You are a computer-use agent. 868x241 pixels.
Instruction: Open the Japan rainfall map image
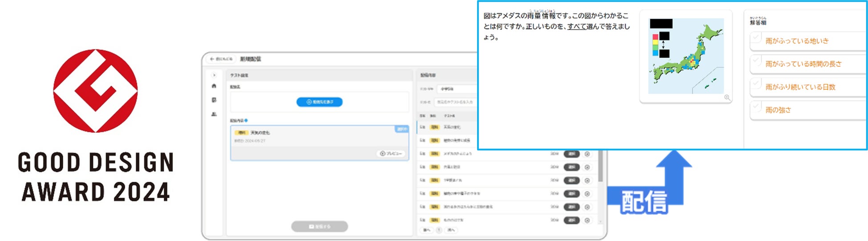point(686,56)
